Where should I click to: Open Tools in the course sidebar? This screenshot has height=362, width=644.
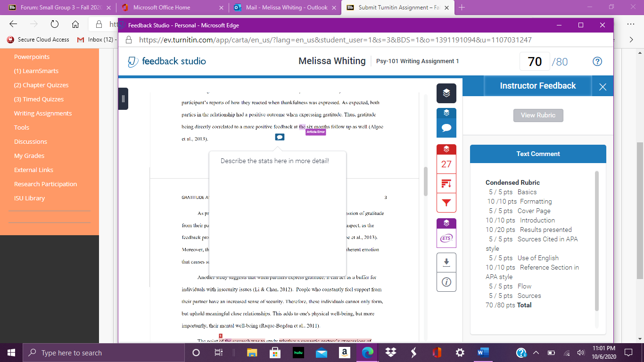[x=22, y=127]
